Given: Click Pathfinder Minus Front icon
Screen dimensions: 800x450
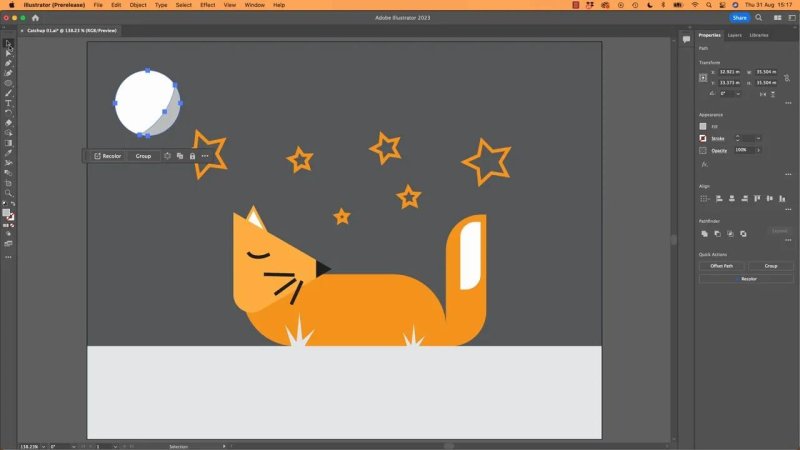Looking at the screenshot, I should pyautogui.click(x=717, y=234).
